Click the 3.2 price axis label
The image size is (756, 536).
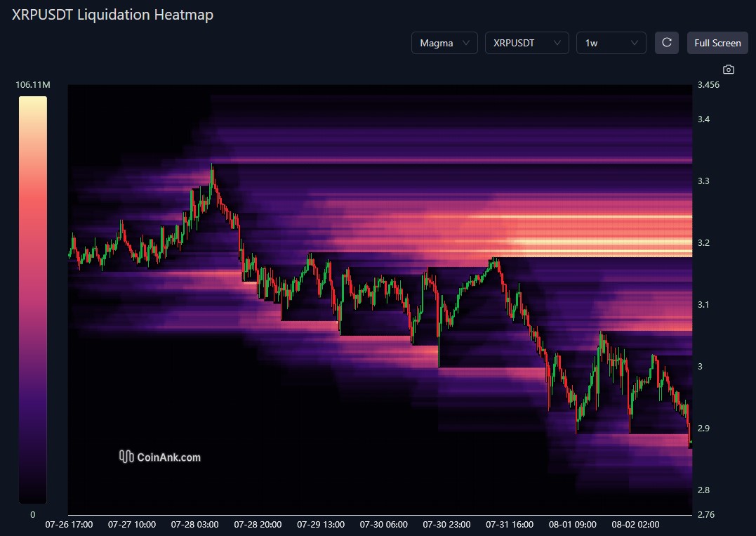pyautogui.click(x=704, y=242)
